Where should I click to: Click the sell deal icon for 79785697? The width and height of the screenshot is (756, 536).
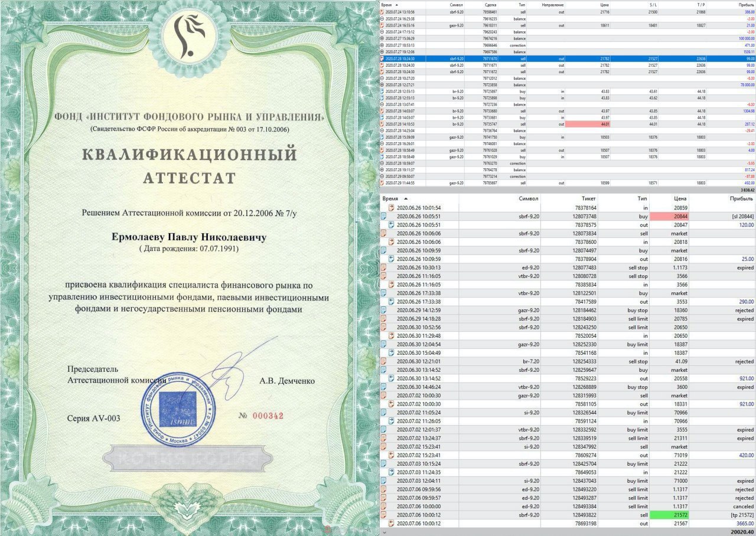(x=382, y=183)
